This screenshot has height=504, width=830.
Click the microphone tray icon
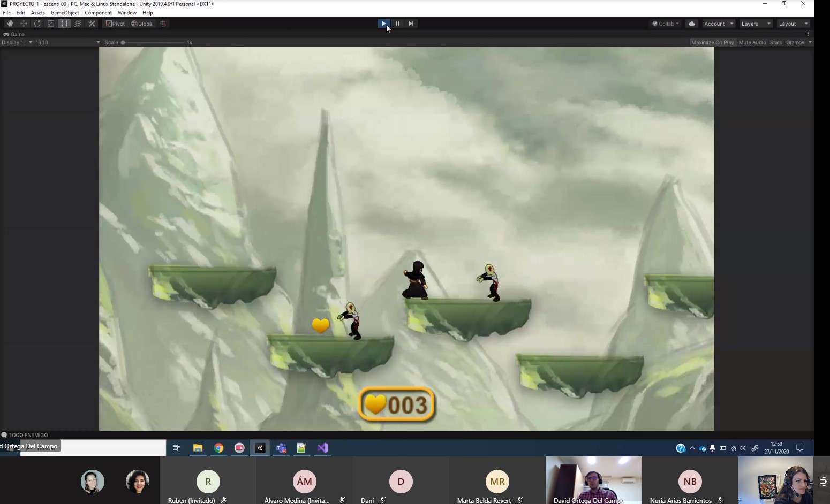[712, 448]
